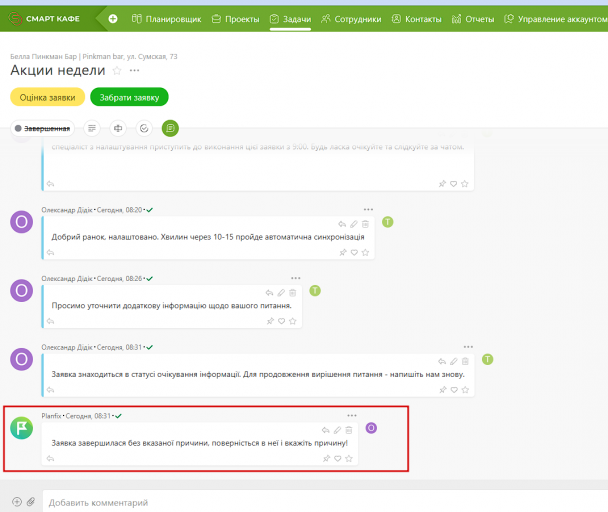
Task: Open Олександр Дідік 08:26 comment options menu
Action: 296,278
